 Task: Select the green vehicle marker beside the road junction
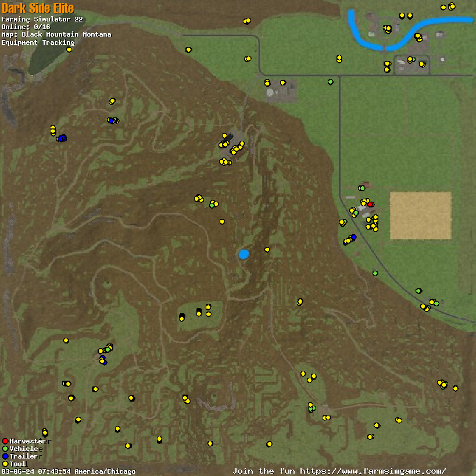click(x=330, y=82)
